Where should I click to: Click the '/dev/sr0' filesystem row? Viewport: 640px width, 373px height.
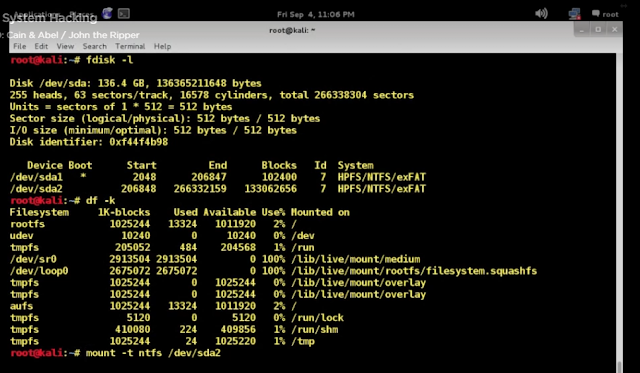pyautogui.click(x=215, y=259)
